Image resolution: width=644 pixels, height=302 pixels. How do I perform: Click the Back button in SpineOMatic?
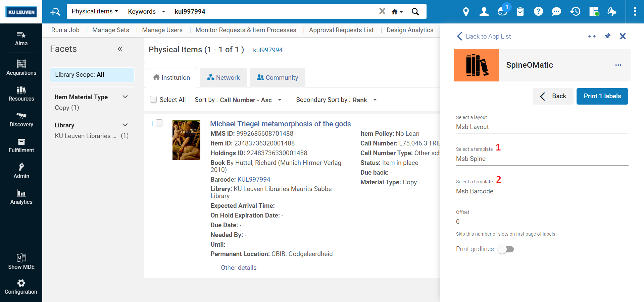(x=553, y=96)
